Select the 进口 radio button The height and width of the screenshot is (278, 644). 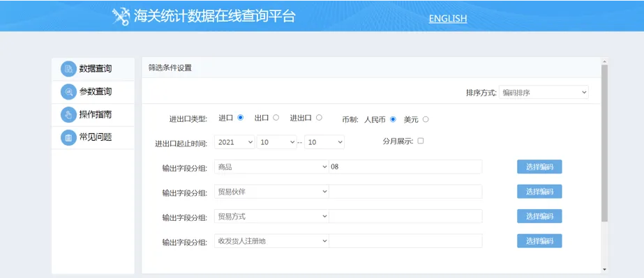pyautogui.click(x=240, y=118)
